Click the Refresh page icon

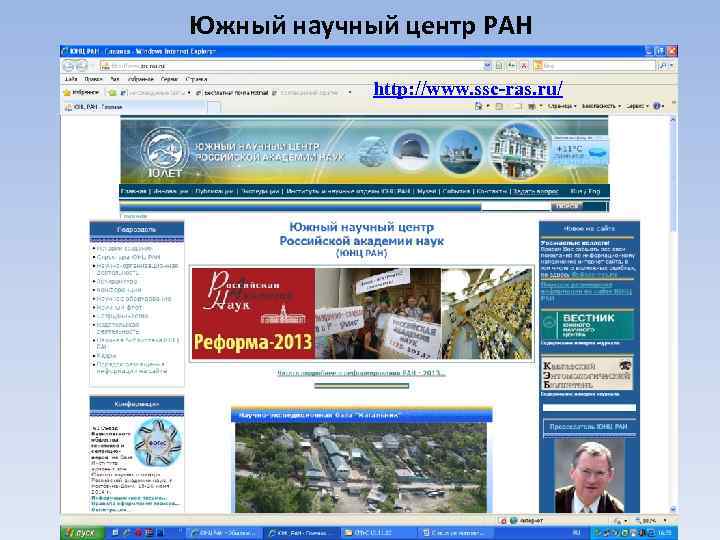click(512, 66)
